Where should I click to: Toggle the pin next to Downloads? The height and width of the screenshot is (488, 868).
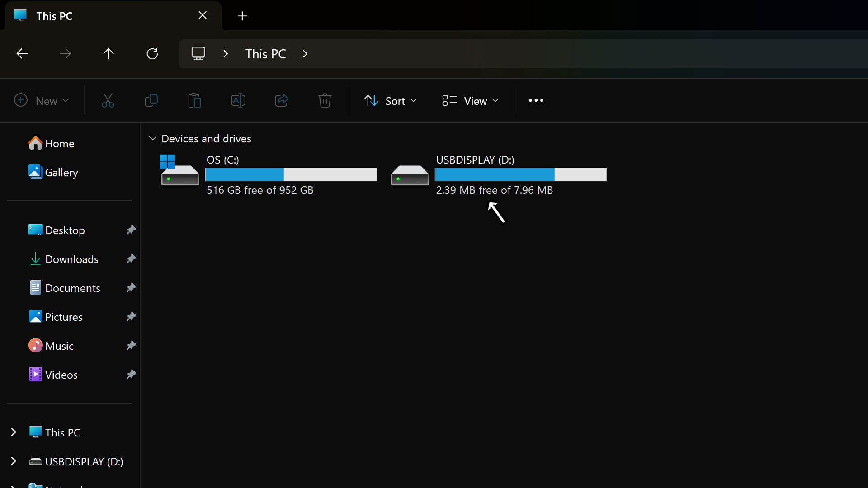131,259
